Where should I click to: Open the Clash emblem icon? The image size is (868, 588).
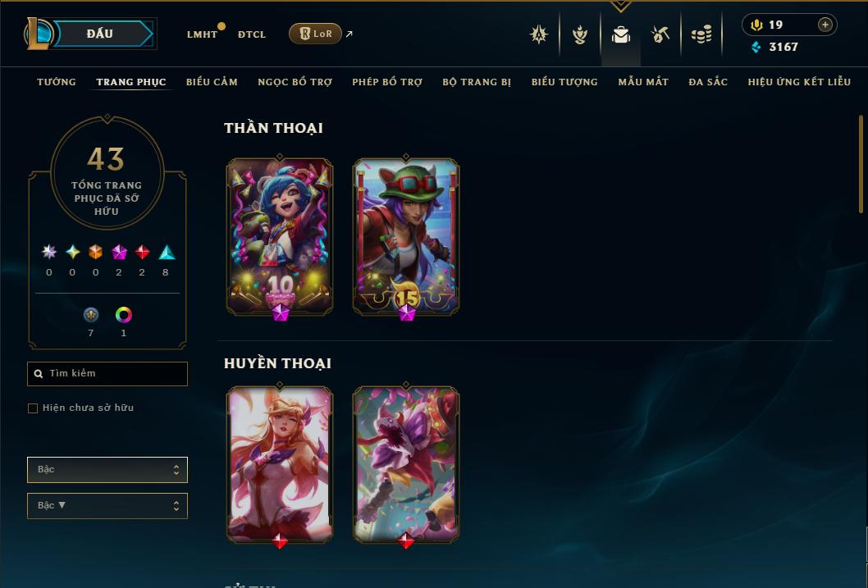tap(539, 34)
